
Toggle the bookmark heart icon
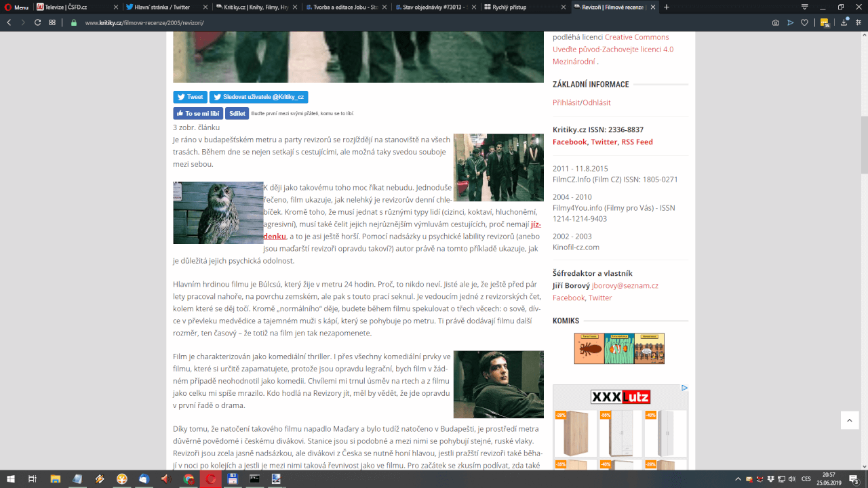(804, 22)
